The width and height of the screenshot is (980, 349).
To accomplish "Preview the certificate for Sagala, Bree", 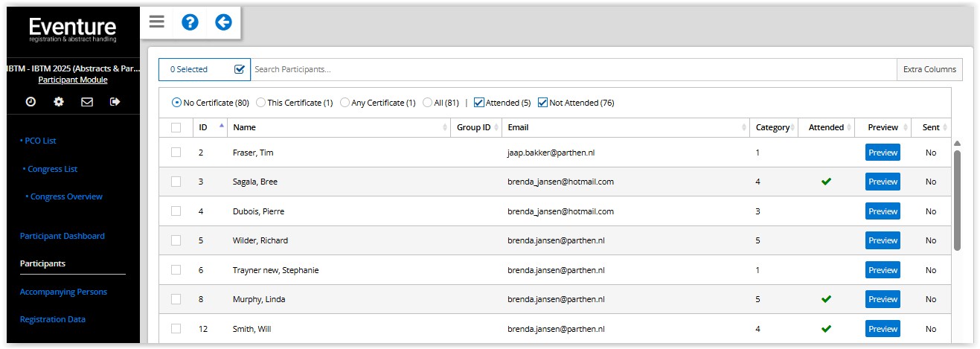I will click(x=883, y=182).
